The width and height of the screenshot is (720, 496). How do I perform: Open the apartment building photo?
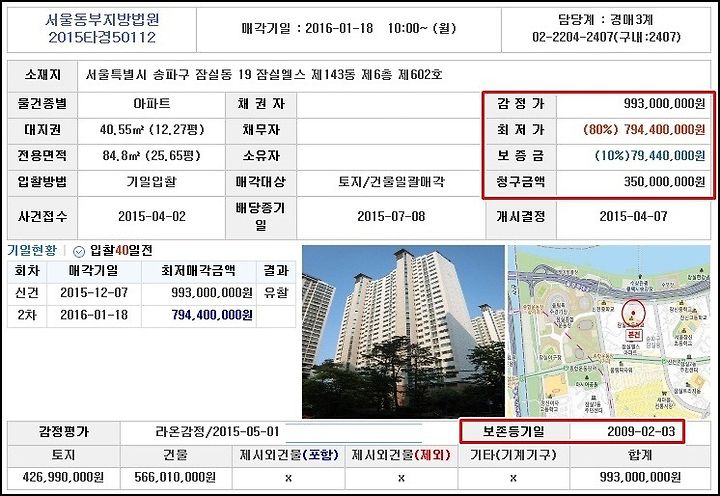click(403, 332)
